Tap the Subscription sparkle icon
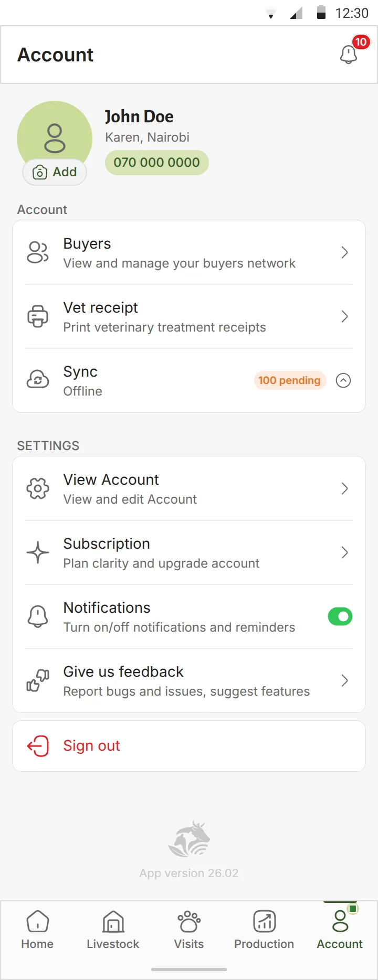378x980 pixels. (38, 552)
